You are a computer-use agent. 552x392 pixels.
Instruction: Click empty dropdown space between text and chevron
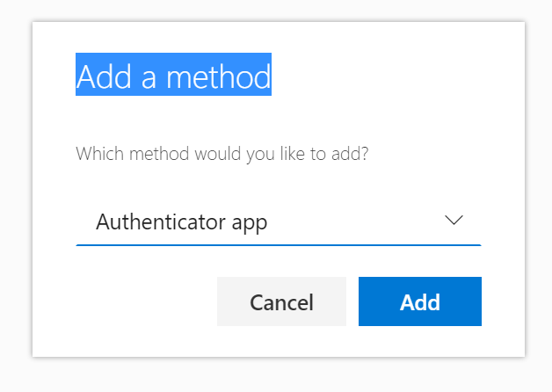click(356, 221)
